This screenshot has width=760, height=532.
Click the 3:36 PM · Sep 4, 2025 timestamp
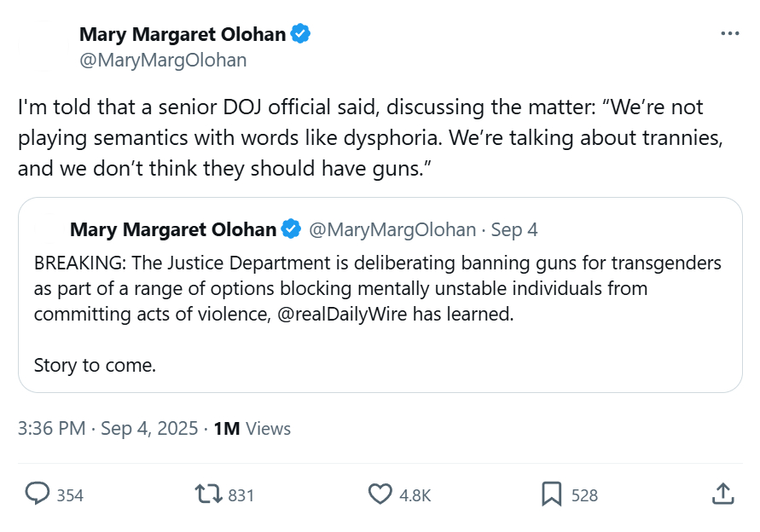pyautogui.click(x=107, y=428)
